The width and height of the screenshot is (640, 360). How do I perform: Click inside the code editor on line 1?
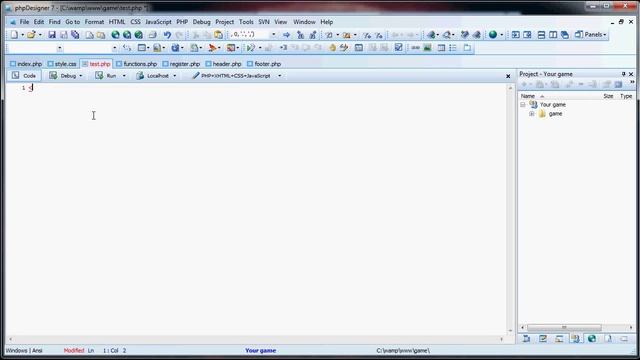[x=267, y=88]
